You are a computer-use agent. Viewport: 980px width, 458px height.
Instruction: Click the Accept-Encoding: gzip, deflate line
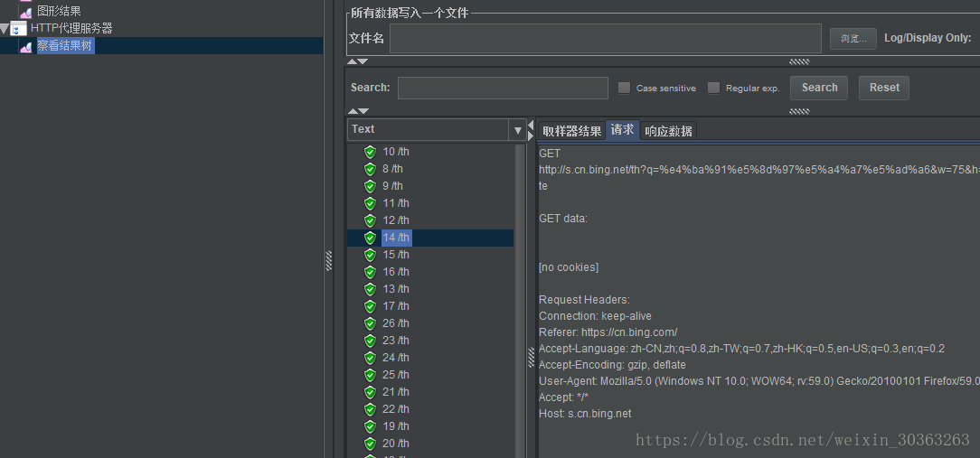[x=612, y=365]
